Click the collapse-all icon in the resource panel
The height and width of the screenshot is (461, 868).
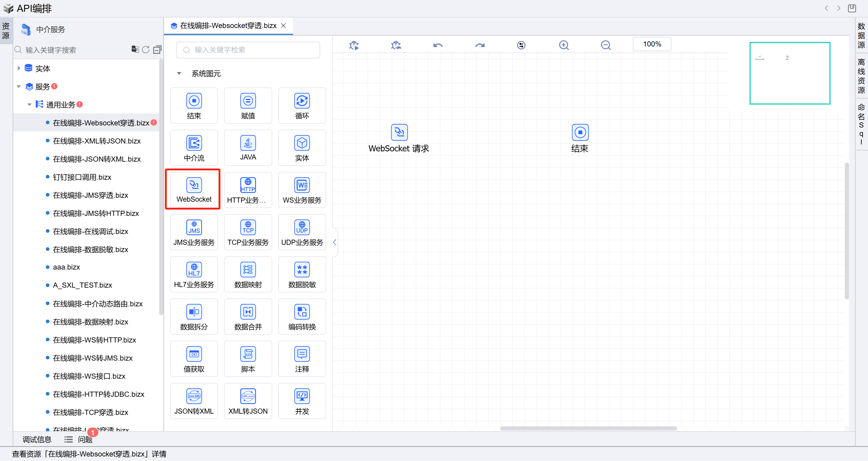157,50
